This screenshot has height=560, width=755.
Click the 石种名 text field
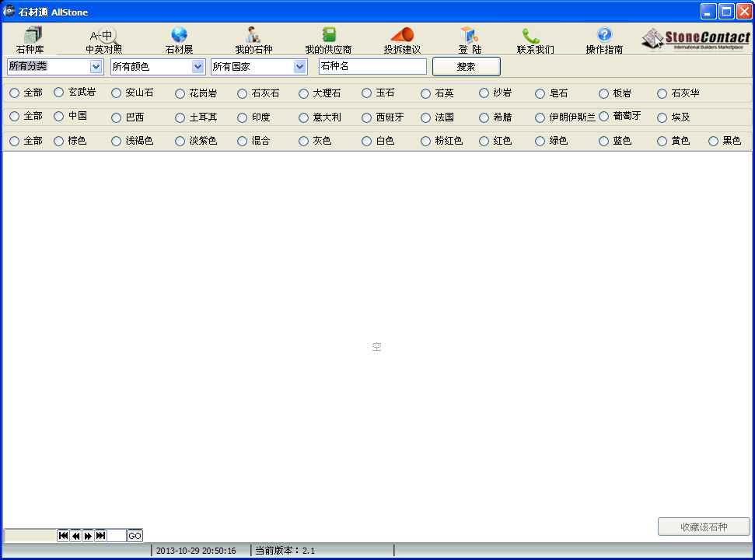(x=372, y=66)
